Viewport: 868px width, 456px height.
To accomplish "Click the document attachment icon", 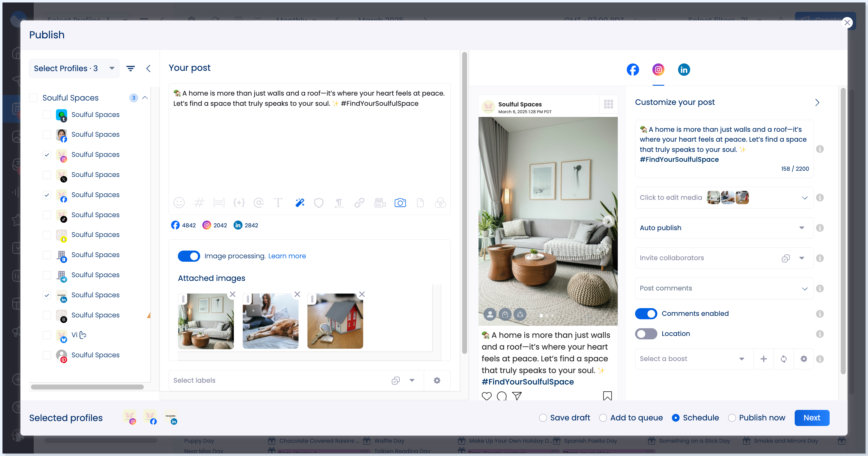I will tap(420, 203).
